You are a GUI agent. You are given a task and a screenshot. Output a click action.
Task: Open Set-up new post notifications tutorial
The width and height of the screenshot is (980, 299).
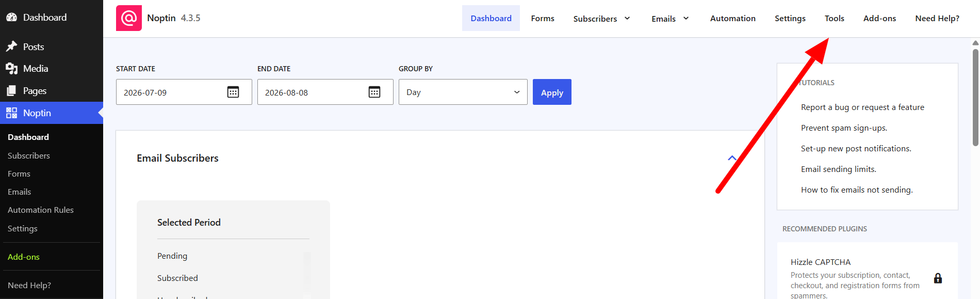[856, 148]
